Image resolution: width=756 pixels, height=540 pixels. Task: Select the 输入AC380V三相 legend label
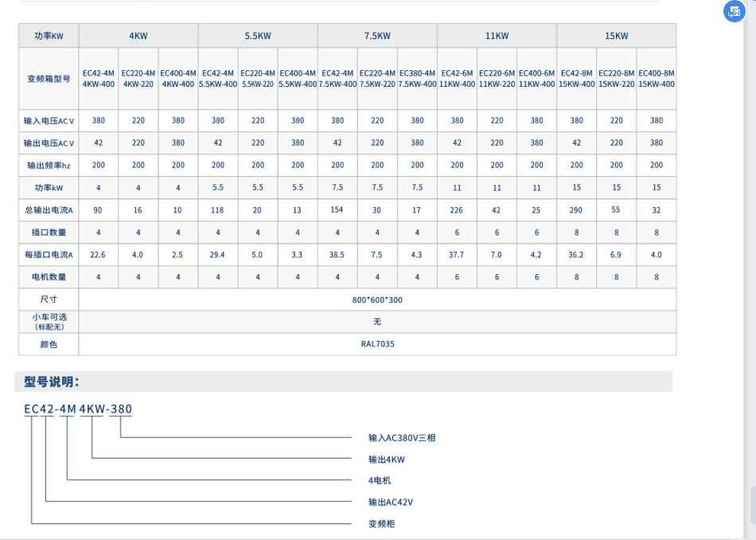click(x=402, y=437)
